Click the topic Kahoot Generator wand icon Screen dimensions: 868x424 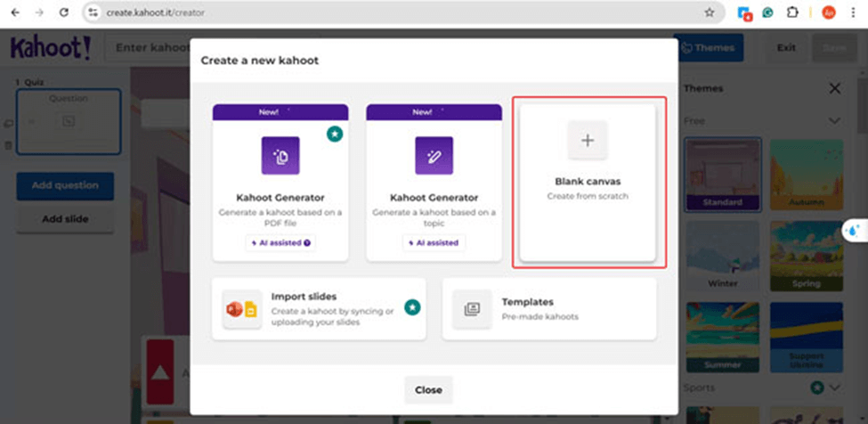[x=434, y=156]
